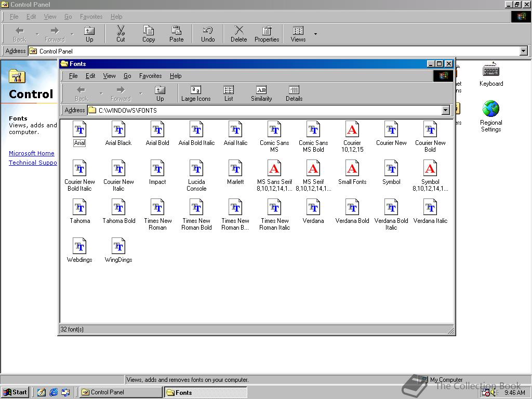Open the View menu in Fonts window
Image resolution: width=532 pixels, height=399 pixels.
109,76
